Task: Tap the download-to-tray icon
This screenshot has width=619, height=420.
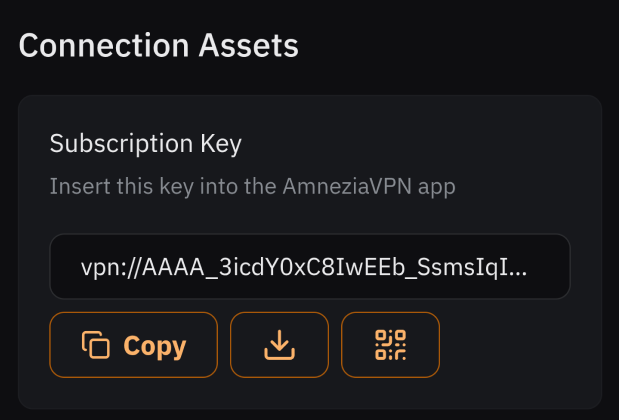Action: 280,345
